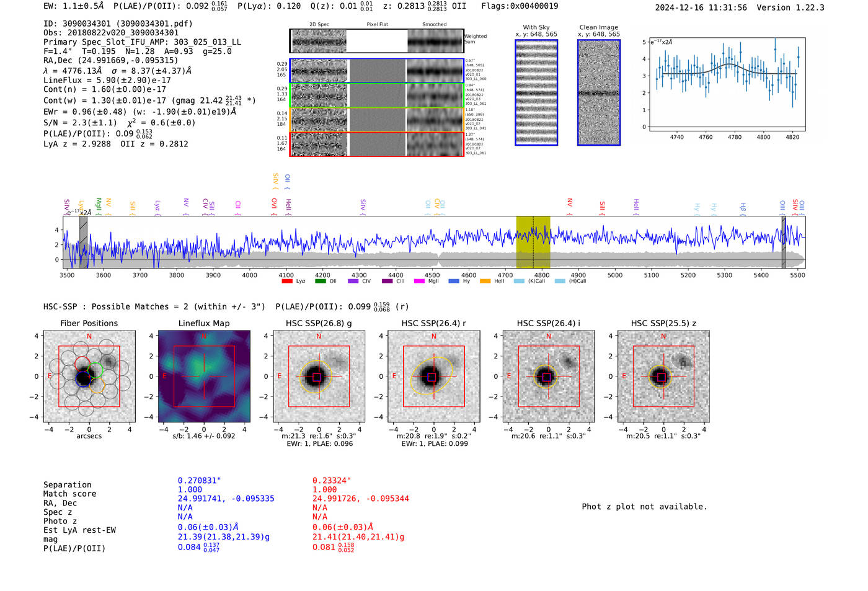Click 'Phot z plot not available.' text
This screenshot has width=868, height=591.
[644, 507]
